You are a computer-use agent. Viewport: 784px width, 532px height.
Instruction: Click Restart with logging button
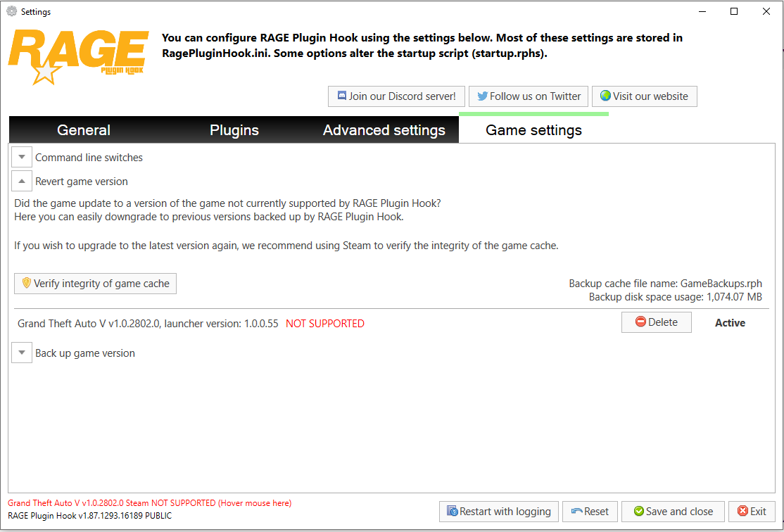pyautogui.click(x=498, y=512)
